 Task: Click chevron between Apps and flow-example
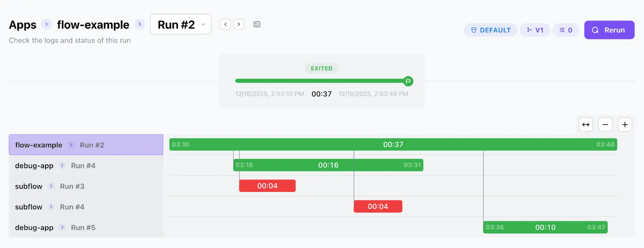coord(47,24)
